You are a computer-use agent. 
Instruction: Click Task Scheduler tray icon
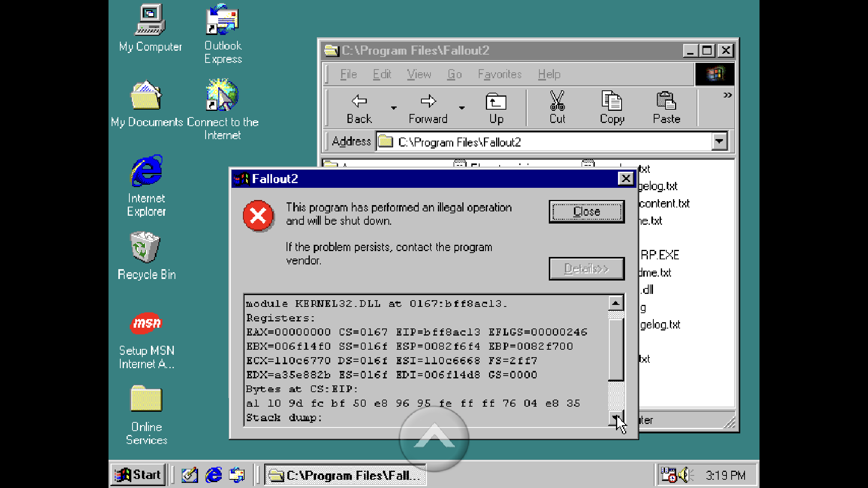(x=669, y=475)
